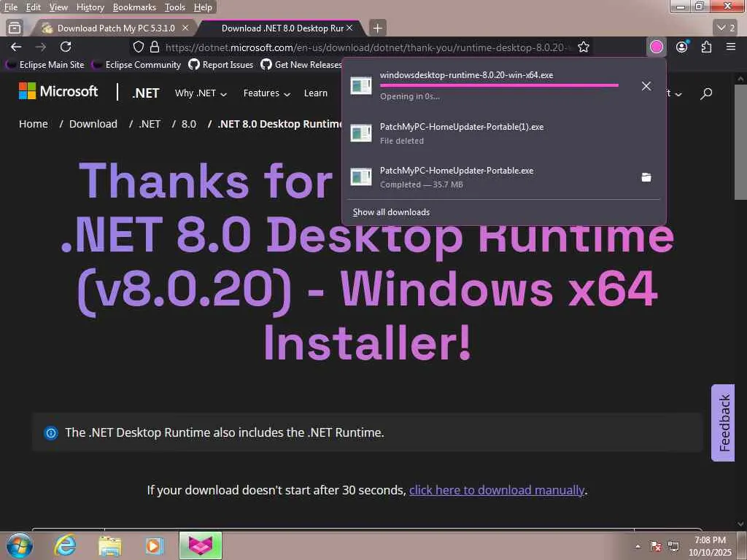Click the Home breadcrumb
747x560 pixels.
34,124
